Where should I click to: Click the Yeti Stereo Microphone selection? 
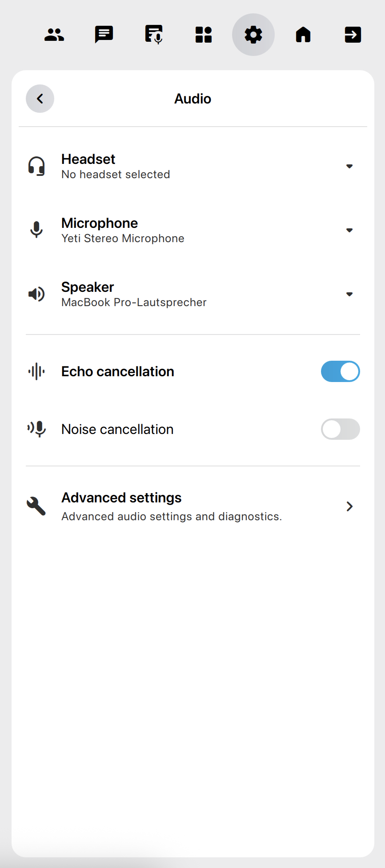[x=123, y=239]
